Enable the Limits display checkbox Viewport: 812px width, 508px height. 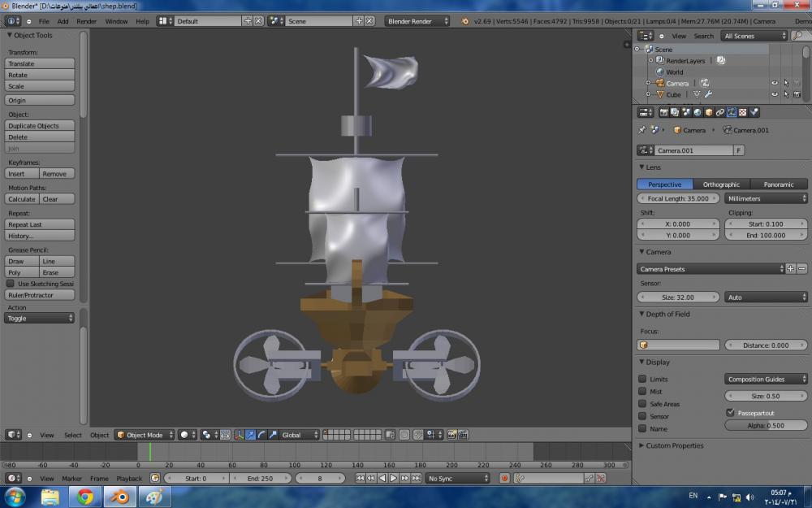(642, 380)
